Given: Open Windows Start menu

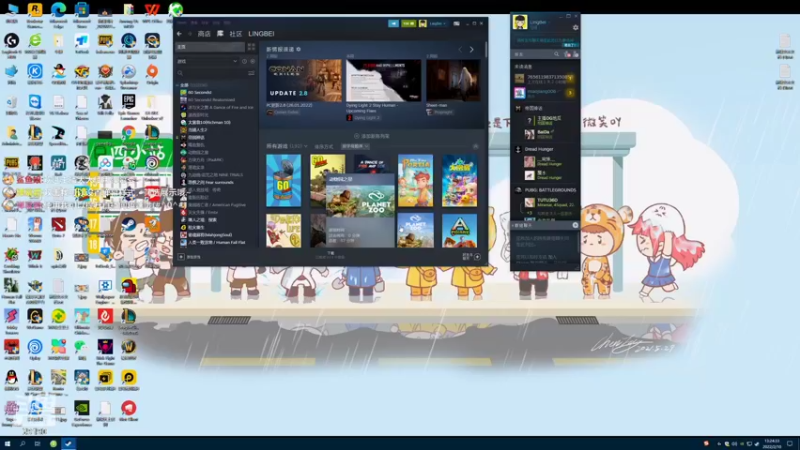Looking at the screenshot, I should 7,444.
